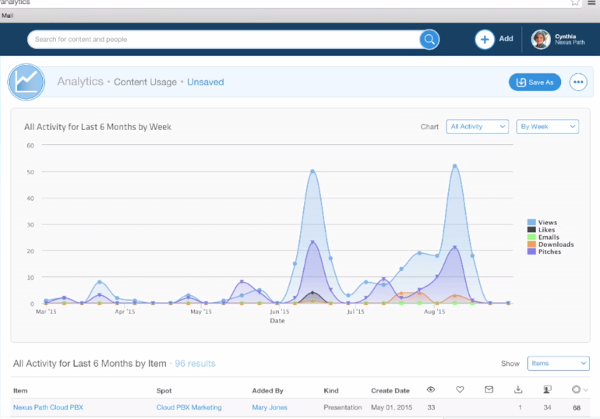Sort by likes heart icon column

point(460,389)
